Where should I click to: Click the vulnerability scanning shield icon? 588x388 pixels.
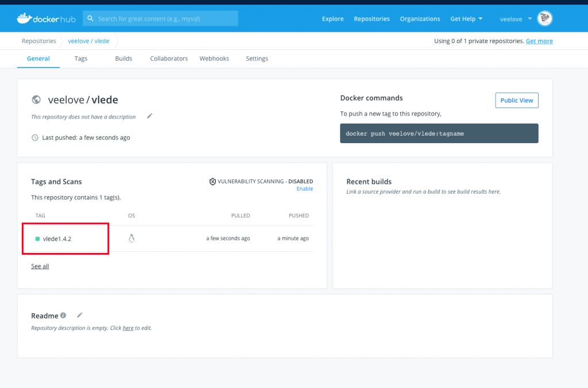[212, 182]
